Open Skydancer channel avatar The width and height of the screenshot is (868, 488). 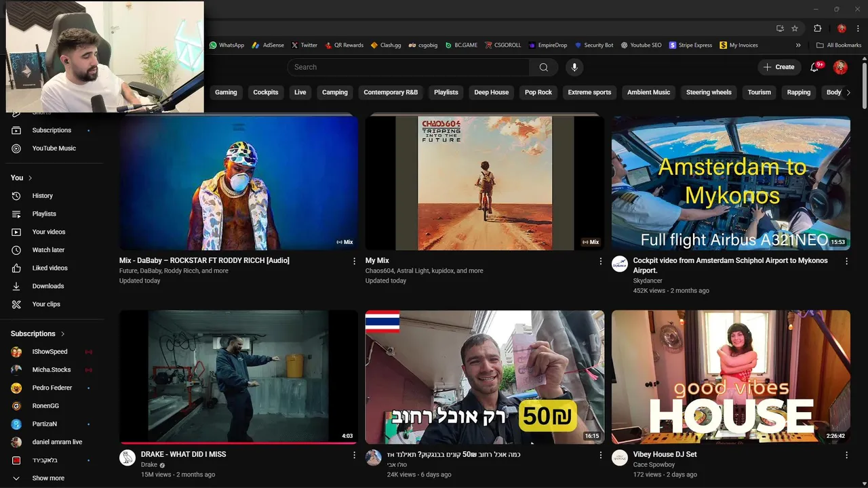coord(620,264)
